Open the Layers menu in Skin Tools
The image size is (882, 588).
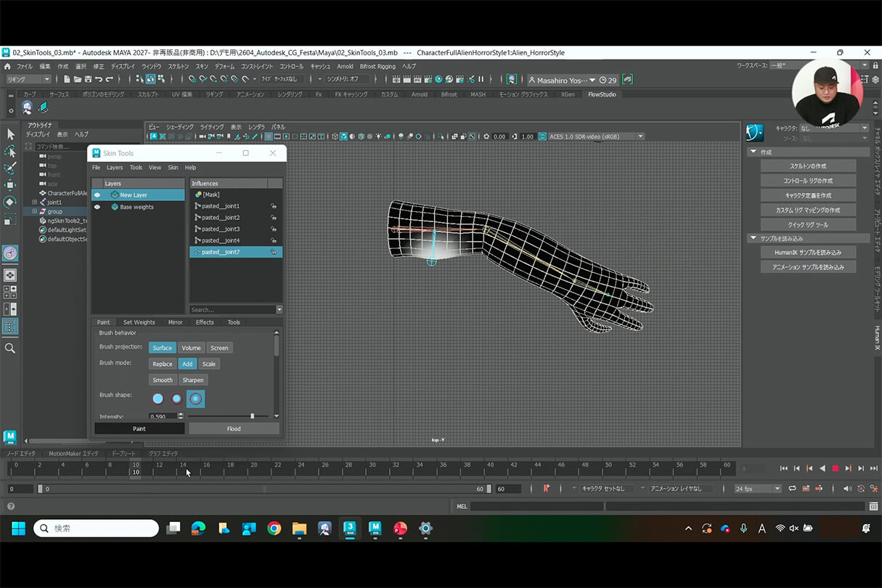(x=115, y=168)
